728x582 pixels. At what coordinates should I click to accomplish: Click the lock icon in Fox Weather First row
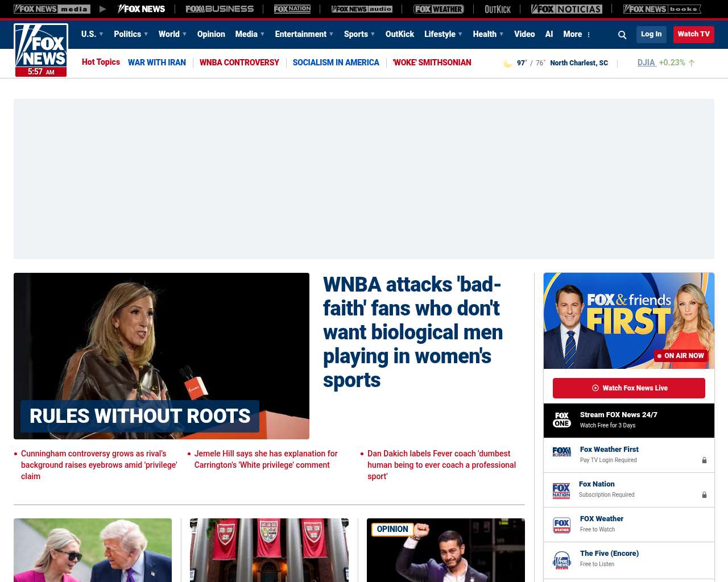coord(704,460)
